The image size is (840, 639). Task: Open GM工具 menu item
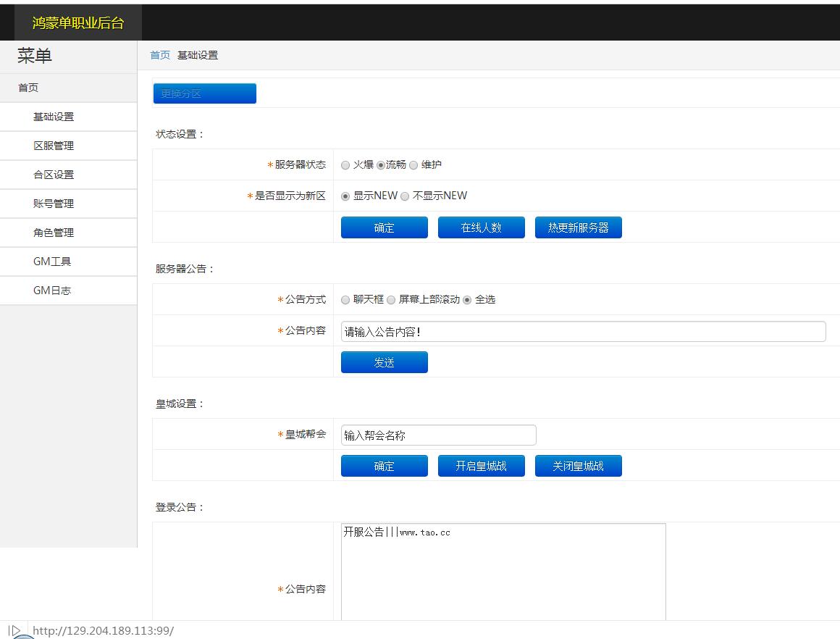click(52, 262)
